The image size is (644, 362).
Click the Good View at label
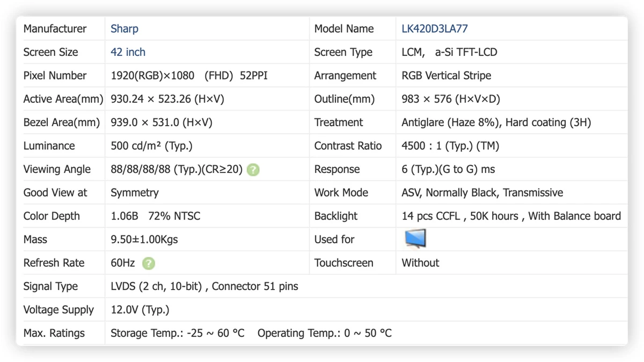(55, 193)
